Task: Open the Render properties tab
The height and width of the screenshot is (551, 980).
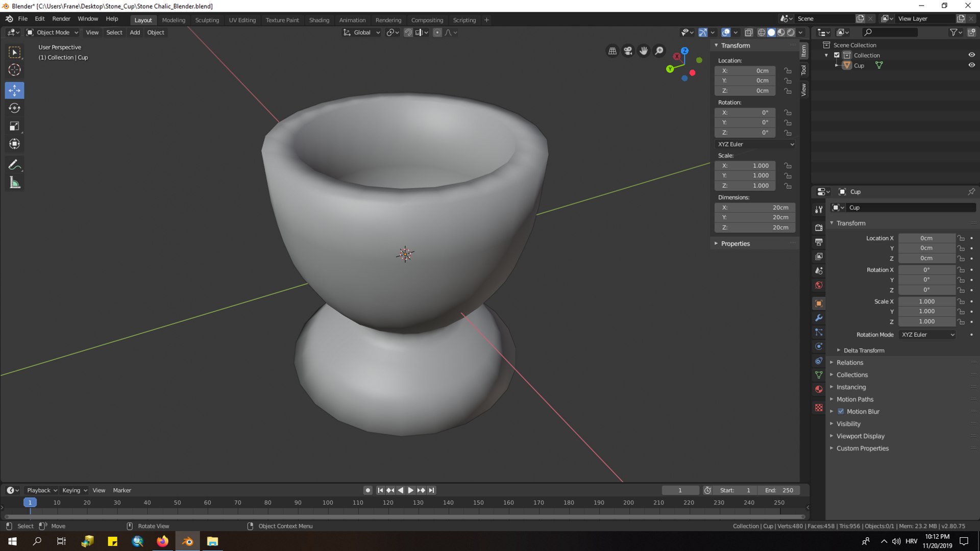Action: click(819, 228)
